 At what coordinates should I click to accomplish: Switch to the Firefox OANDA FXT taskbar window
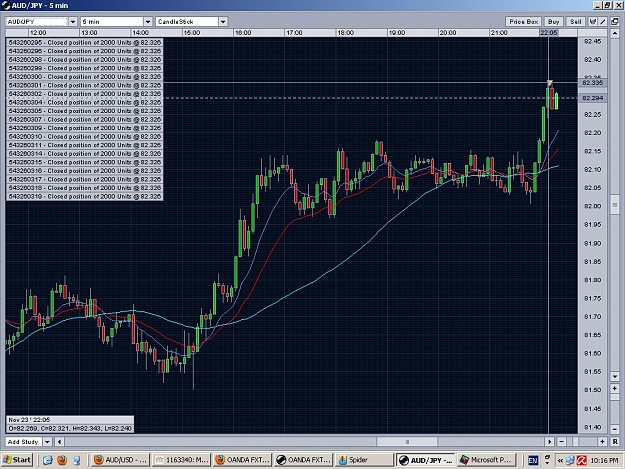pyautogui.click(x=242, y=460)
